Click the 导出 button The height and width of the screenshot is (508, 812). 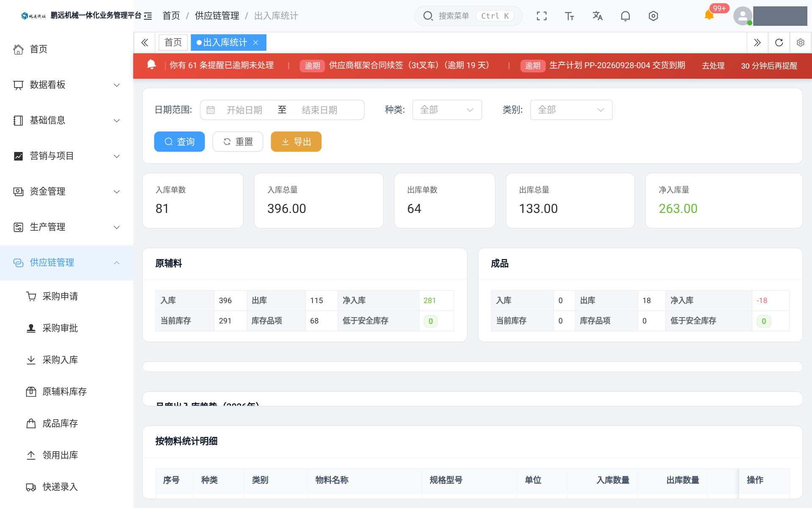[296, 141]
